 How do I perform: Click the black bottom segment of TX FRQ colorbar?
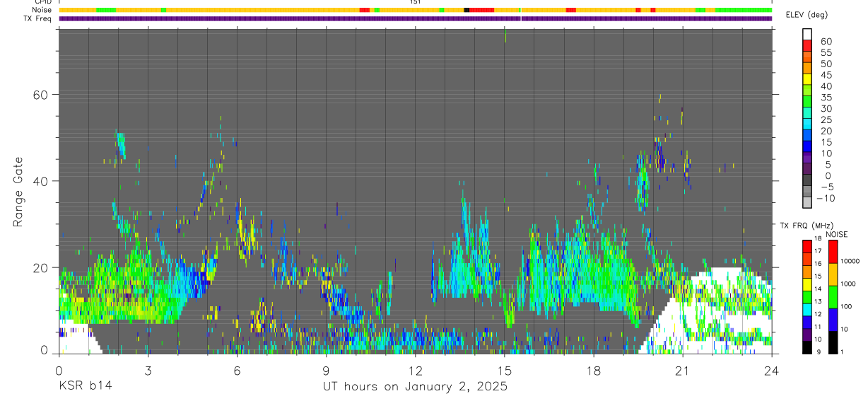coord(807,347)
